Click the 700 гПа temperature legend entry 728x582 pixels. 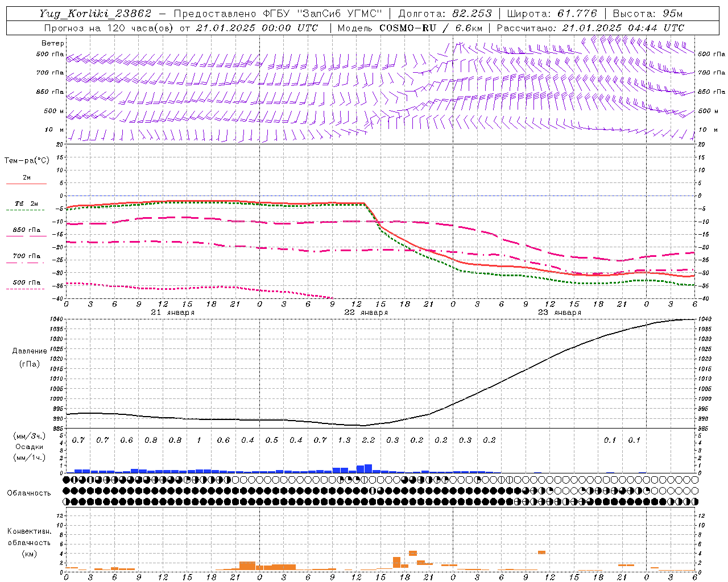pos(26,256)
